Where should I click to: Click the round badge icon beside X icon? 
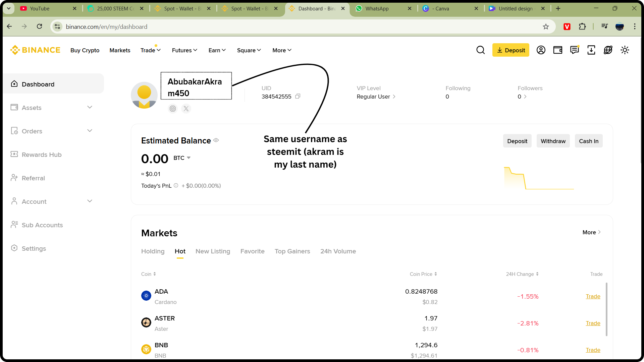173,109
